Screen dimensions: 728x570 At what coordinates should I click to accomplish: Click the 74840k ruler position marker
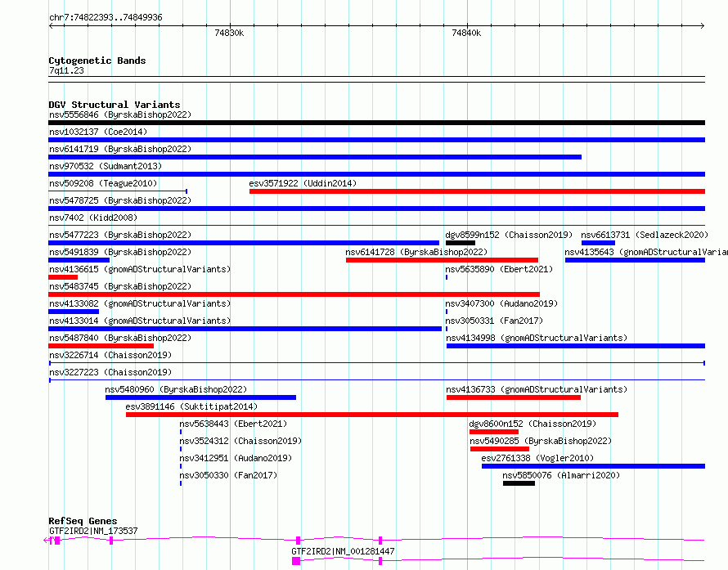[x=466, y=33]
